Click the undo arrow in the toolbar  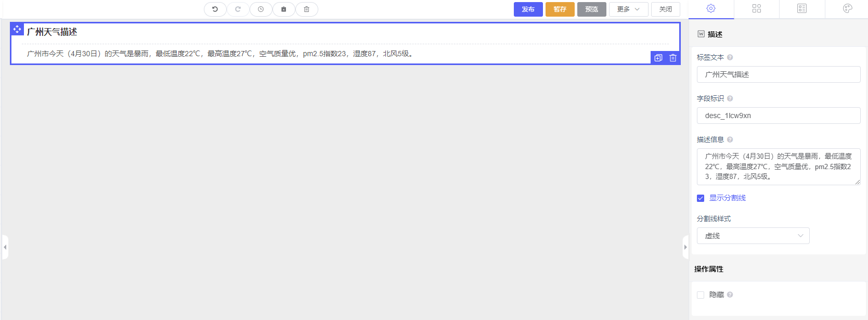pyautogui.click(x=215, y=9)
